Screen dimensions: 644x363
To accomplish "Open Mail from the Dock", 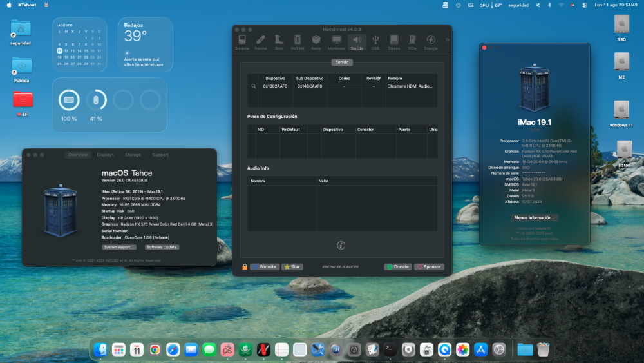I will 191,349.
